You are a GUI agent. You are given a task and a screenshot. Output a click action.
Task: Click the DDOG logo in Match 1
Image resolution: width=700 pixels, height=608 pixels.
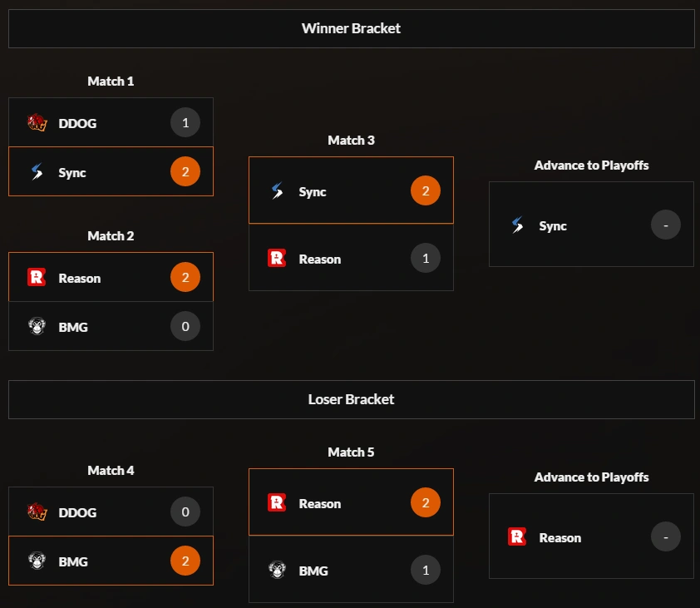click(x=37, y=123)
